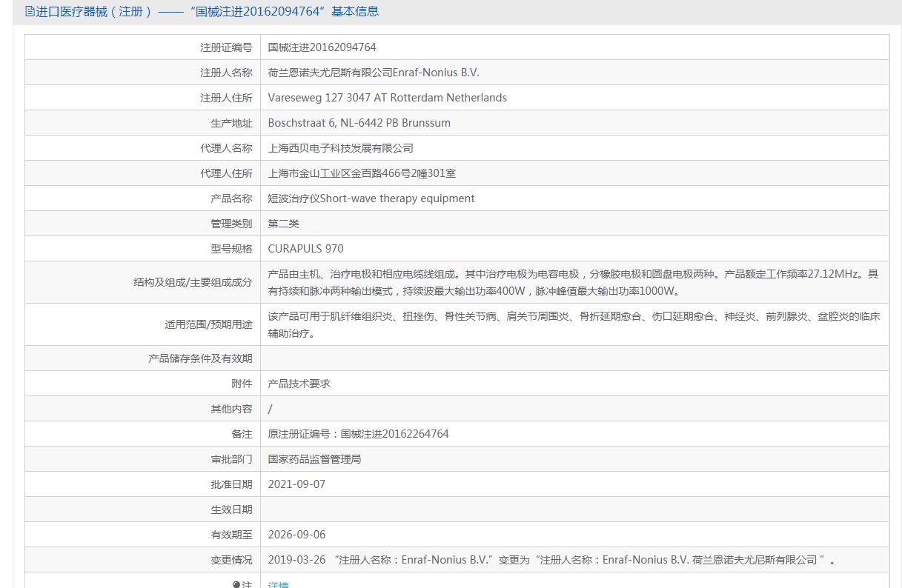Click the 产品储存条件及有效期 label
Image resolution: width=902 pixels, height=588 pixels.
(200, 358)
